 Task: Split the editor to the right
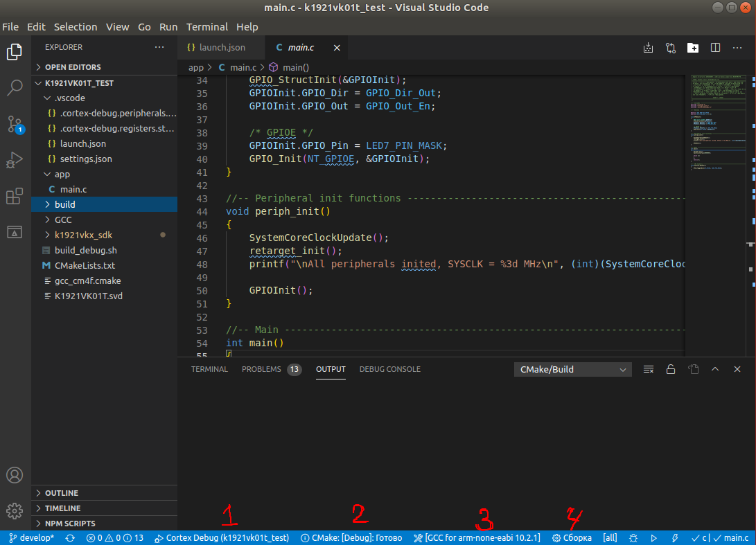[x=716, y=48]
